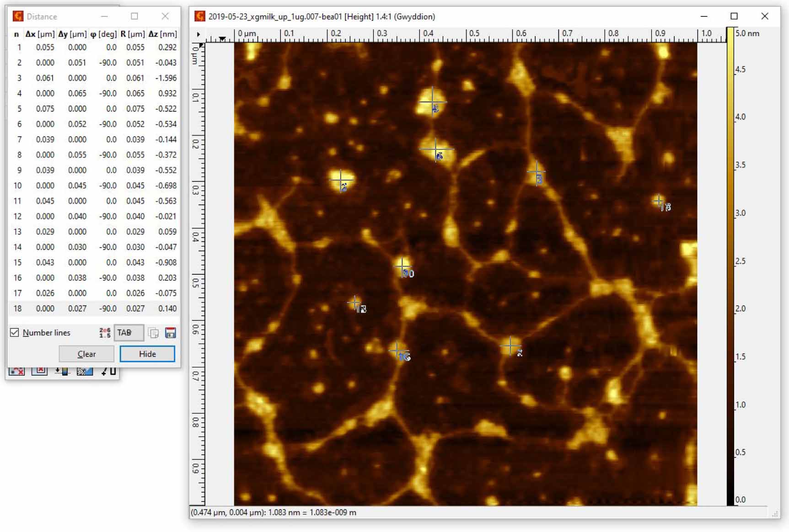Hide the Distance dialog
Viewport: 789px width, 532px height.
(147, 353)
